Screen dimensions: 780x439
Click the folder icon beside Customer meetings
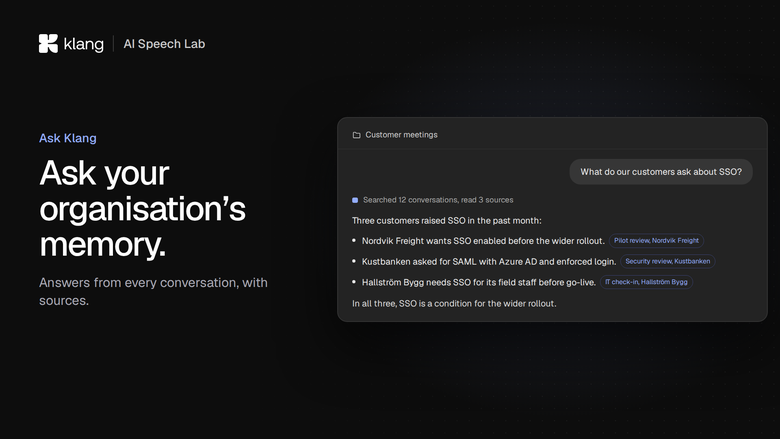pyautogui.click(x=356, y=135)
